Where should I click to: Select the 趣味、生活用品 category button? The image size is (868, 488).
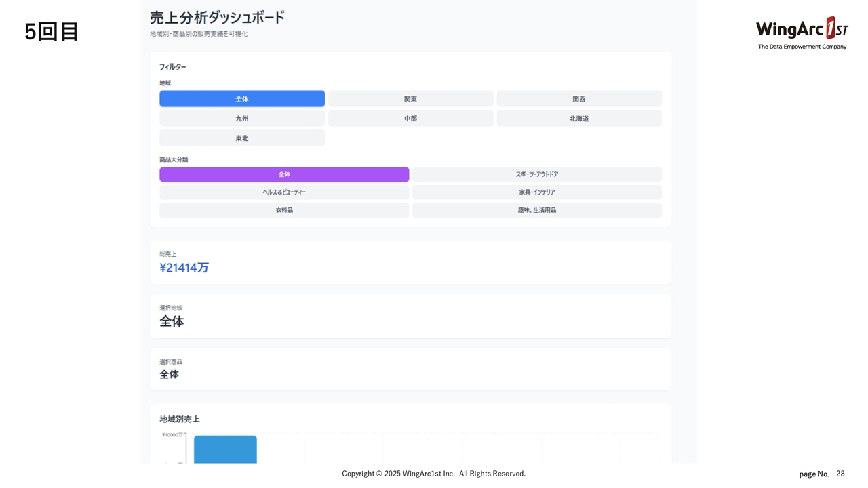[x=536, y=210]
